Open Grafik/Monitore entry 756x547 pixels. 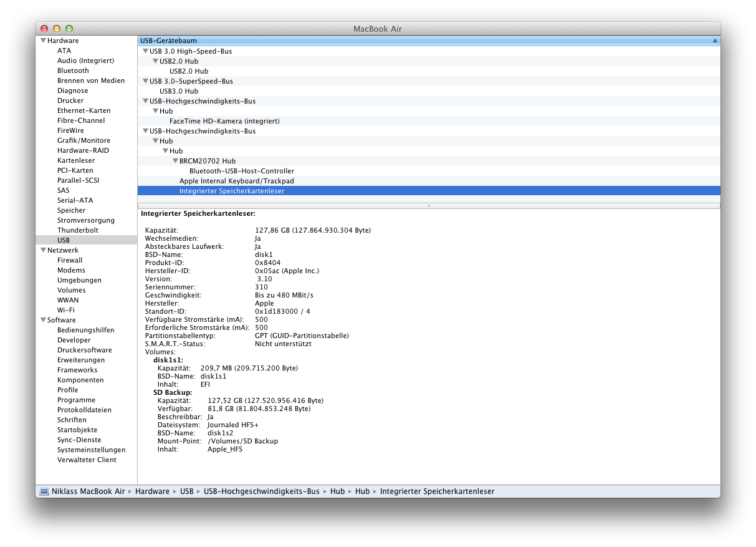[84, 140]
